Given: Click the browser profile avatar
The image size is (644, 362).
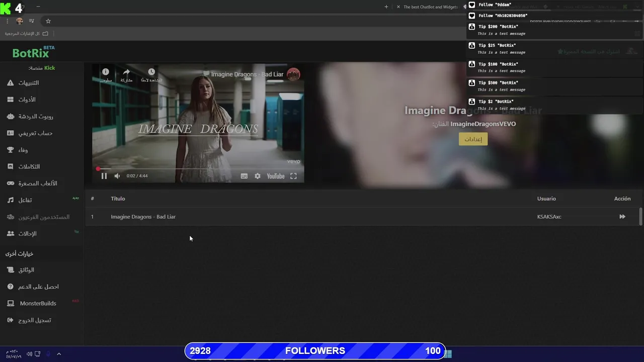Looking at the screenshot, I should [x=20, y=21].
